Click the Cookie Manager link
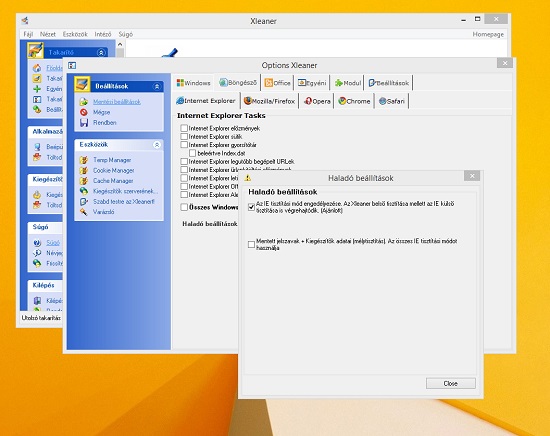Screen dimensions: 550x436 (x=114, y=170)
